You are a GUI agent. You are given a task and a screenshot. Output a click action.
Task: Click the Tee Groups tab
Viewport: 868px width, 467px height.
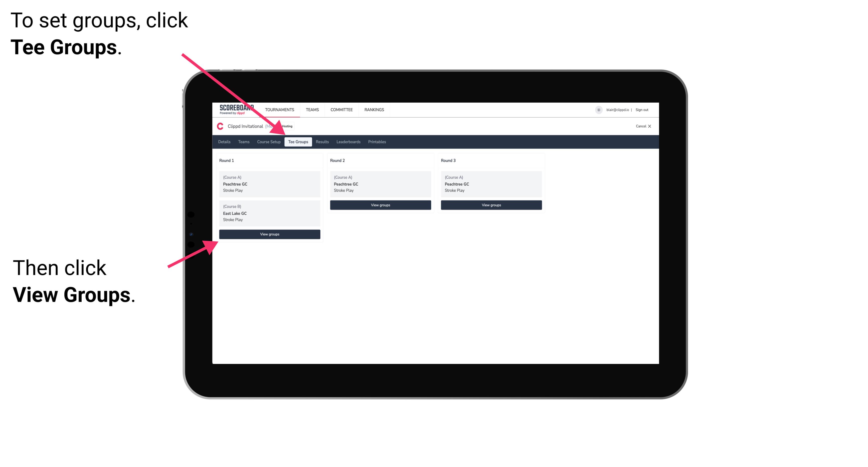[x=299, y=142]
